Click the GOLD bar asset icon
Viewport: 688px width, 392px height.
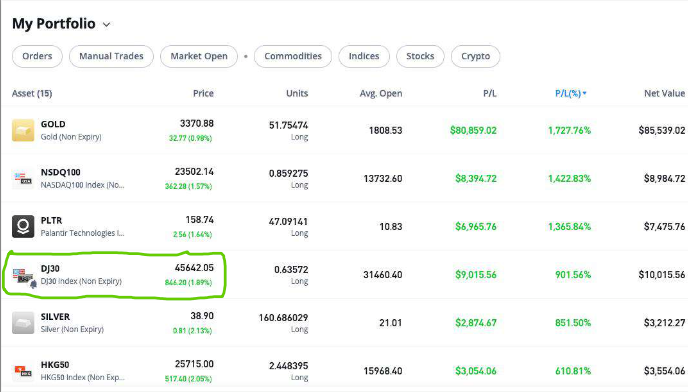tap(23, 130)
